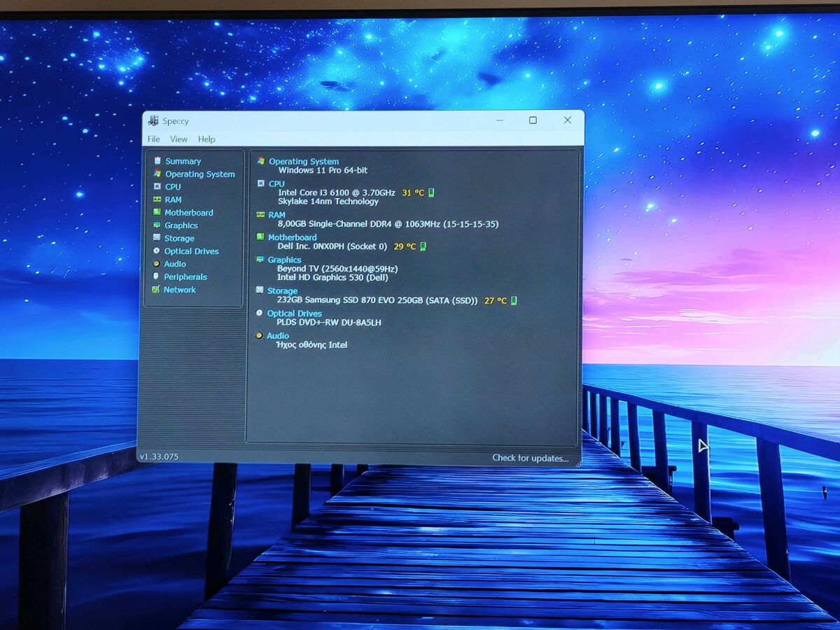The image size is (840, 630).
Task: Click the storage temperature value 27 °C
Action: click(x=496, y=301)
